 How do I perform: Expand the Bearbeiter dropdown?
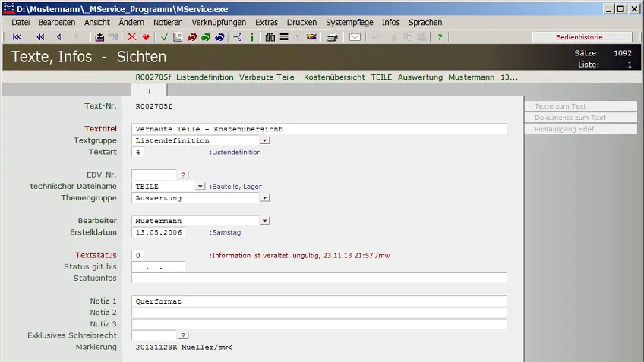pyautogui.click(x=264, y=221)
